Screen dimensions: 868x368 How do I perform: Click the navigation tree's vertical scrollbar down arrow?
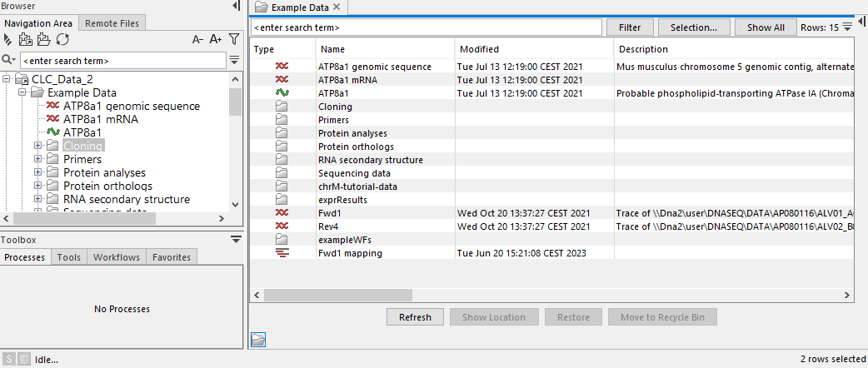click(235, 204)
